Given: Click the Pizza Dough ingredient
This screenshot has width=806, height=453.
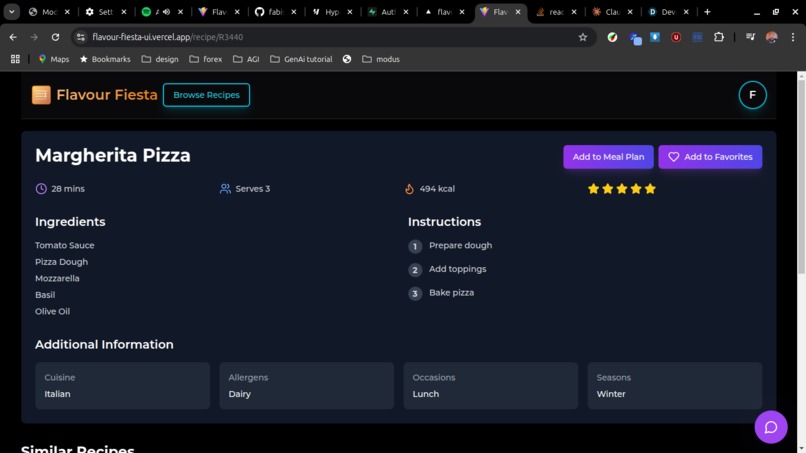Looking at the screenshot, I should tap(61, 262).
